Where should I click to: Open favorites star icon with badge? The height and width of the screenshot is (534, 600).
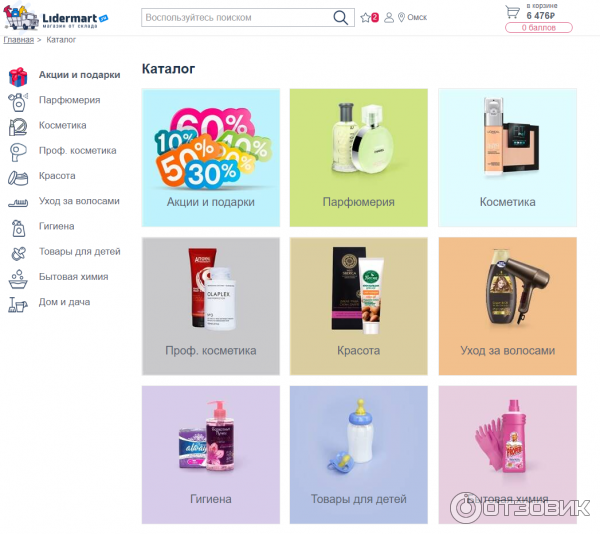pyautogui.click(x=369, y=18)
